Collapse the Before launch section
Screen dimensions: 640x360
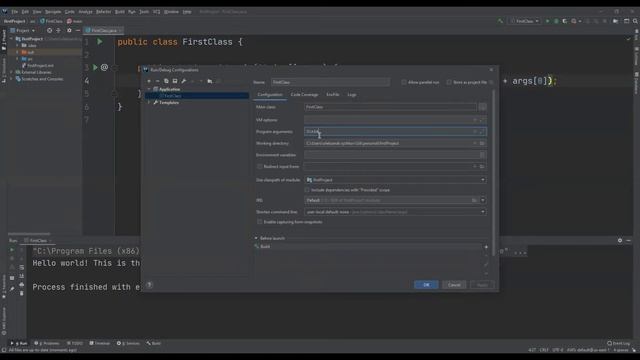pyautogui.click(x=256, y=238)
